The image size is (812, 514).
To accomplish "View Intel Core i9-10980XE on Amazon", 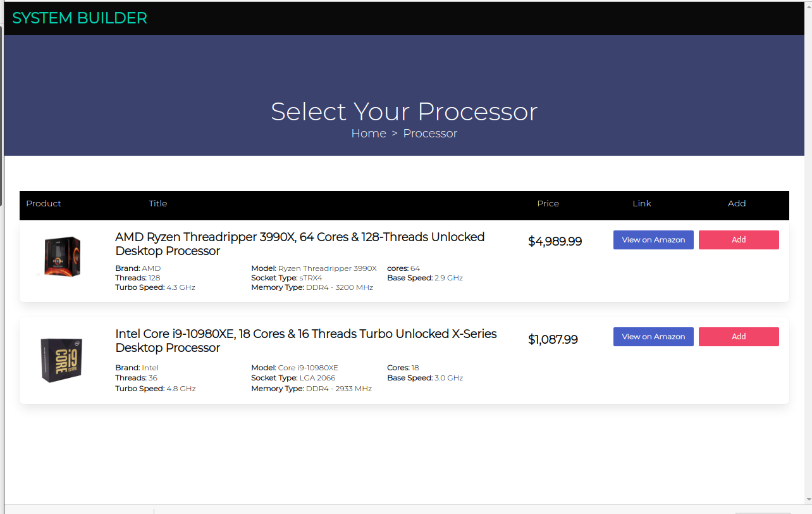I will [653, 337].
